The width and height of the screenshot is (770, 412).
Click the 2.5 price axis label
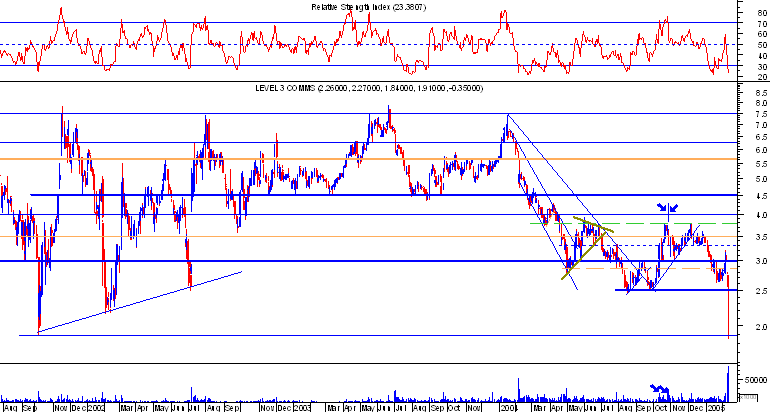pos(762,291)
